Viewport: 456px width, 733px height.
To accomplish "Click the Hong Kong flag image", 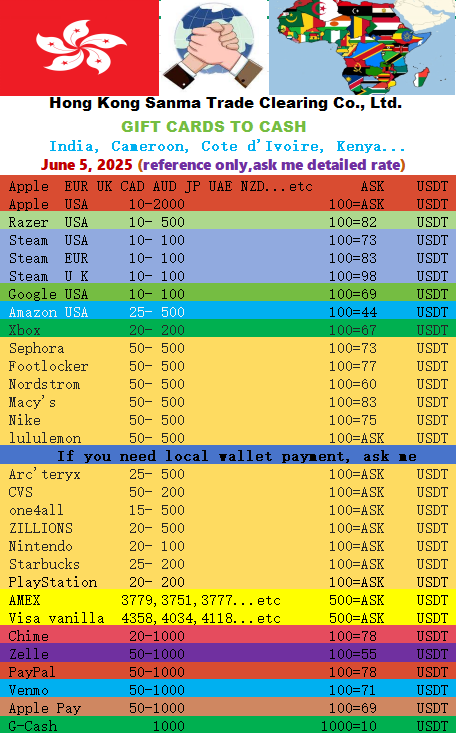I will pos(79,48).
